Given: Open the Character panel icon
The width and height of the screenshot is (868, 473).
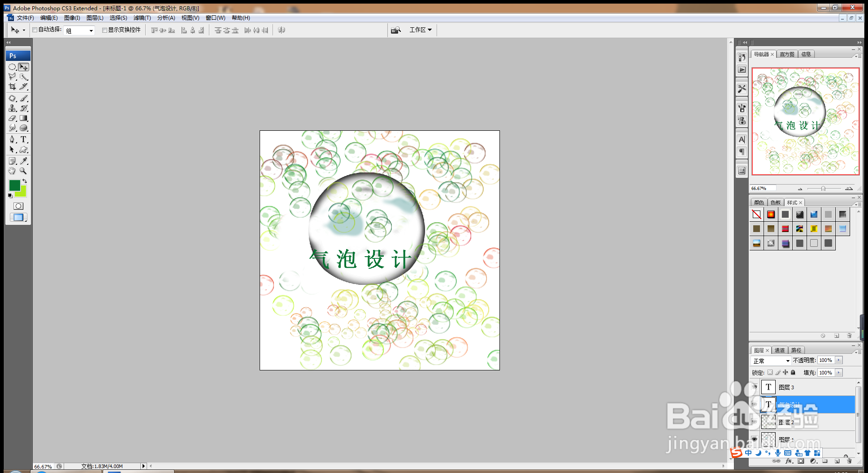Looking at the screenshot, I should point(742,139).
